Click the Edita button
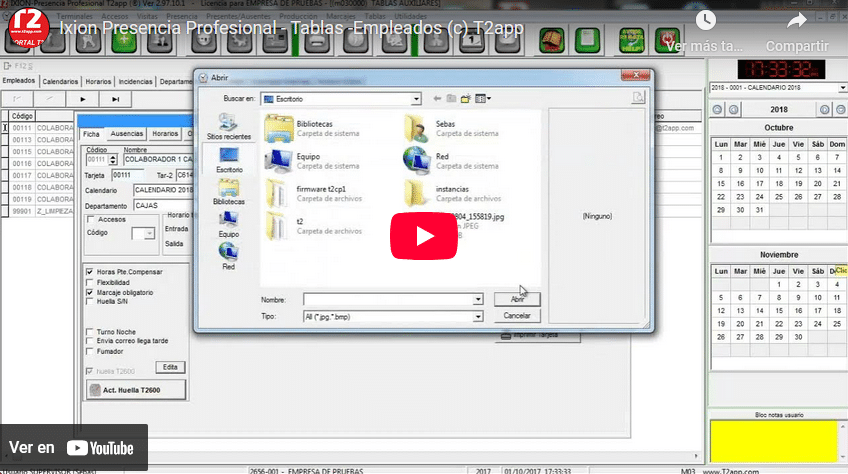The image size is (848, 474). pyautogui.click(x=170, y=367)
